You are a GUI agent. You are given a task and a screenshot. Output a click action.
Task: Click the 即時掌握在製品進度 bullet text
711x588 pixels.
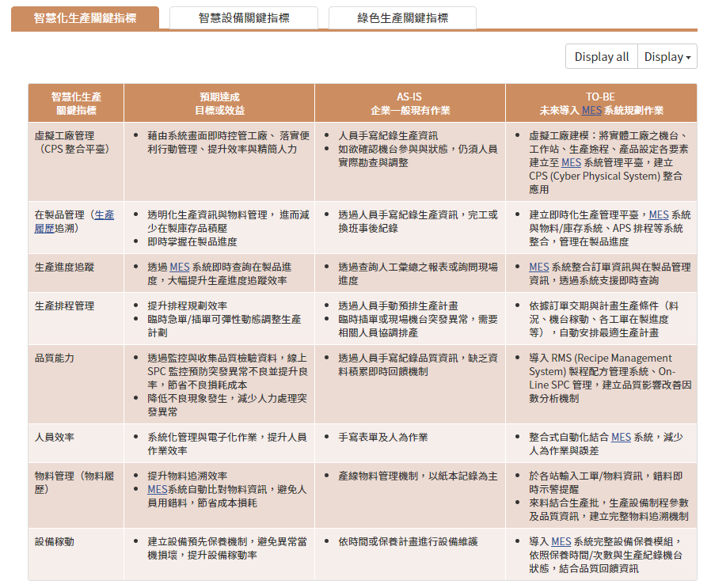click(192, 241)
